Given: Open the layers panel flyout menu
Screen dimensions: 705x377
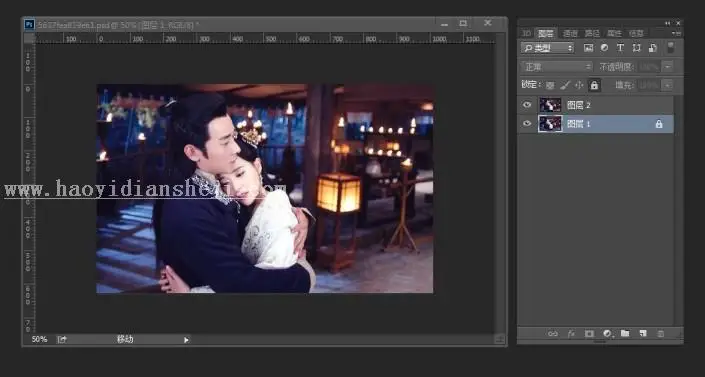Looking at the screenshot, I should (676, 33).
